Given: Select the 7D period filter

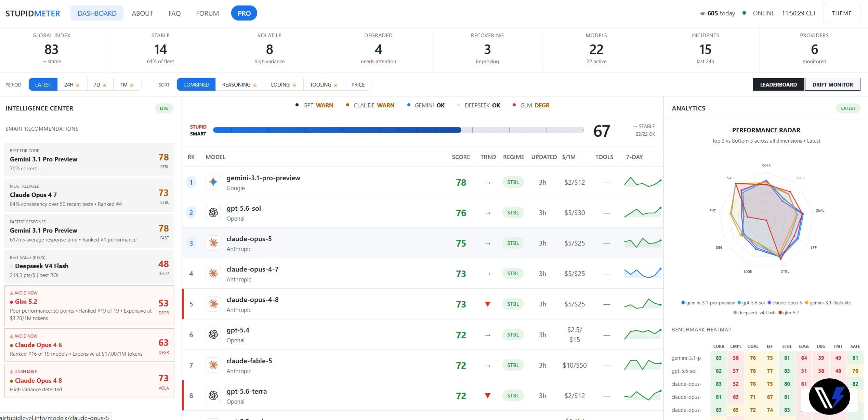Looking at the screenshot, I should tap(100, 84).
